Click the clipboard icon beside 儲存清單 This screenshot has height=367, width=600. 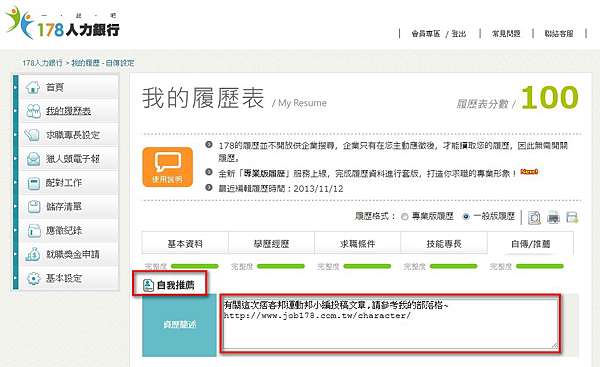coord(34,207)
